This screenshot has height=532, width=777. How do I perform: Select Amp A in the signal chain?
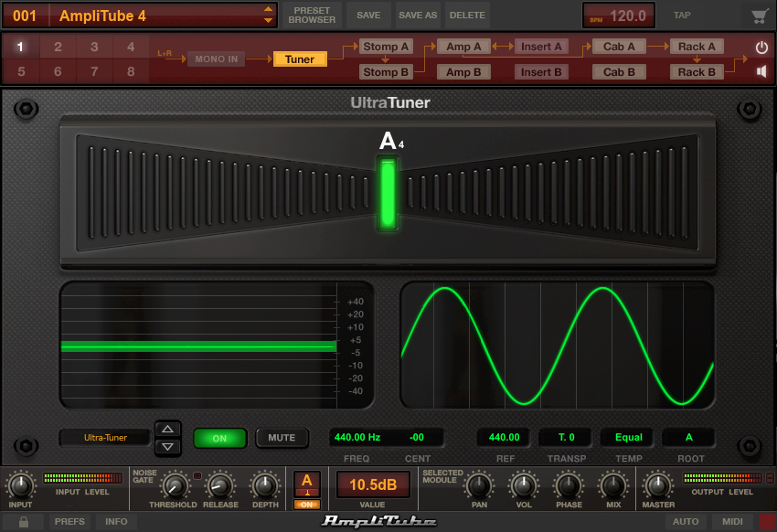click(463, 46)
